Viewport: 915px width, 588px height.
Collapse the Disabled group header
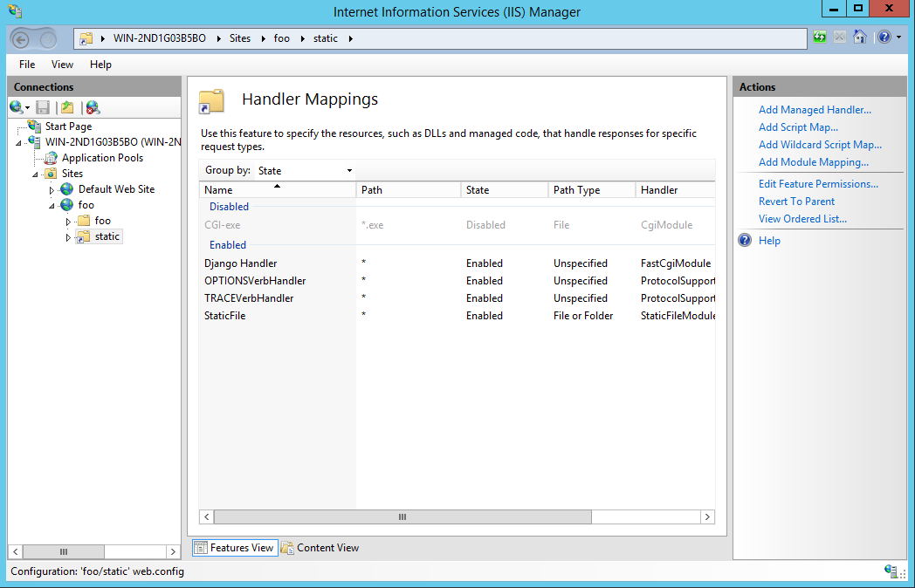[229, 207]
